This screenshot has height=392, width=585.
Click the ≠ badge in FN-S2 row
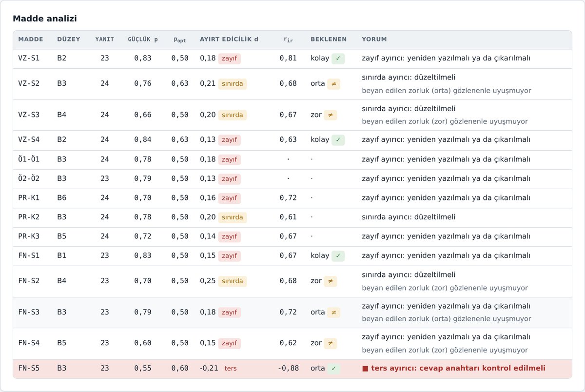(330, 281)
